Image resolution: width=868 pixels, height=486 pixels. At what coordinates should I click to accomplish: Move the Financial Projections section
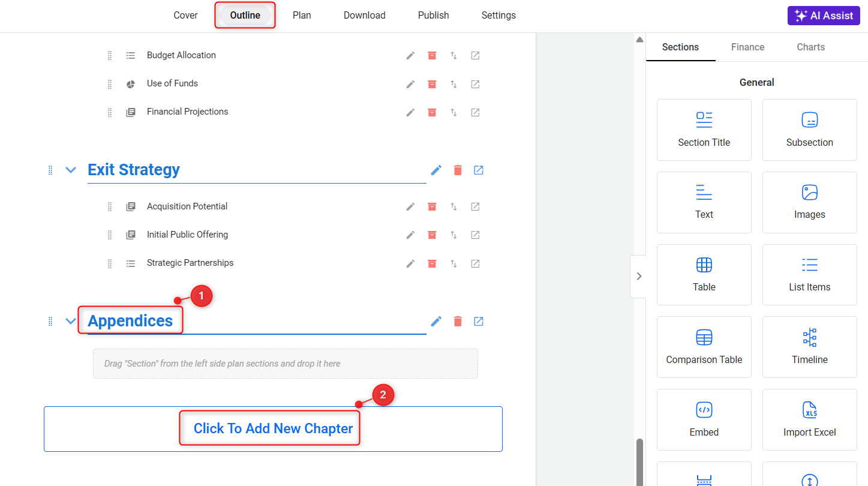(x=454, y=112)
